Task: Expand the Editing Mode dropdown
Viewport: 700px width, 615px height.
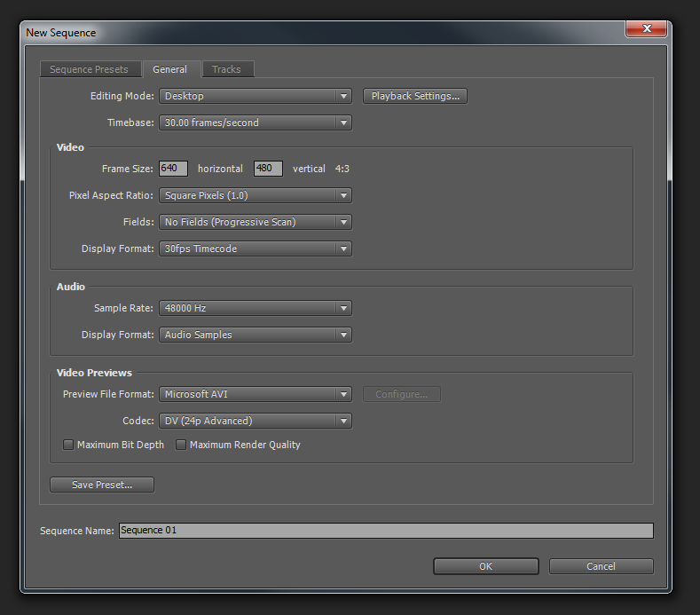Action: 256,96
